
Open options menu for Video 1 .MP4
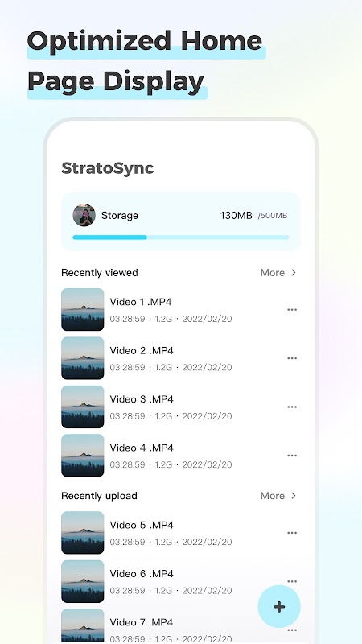(x=292, y=310)
